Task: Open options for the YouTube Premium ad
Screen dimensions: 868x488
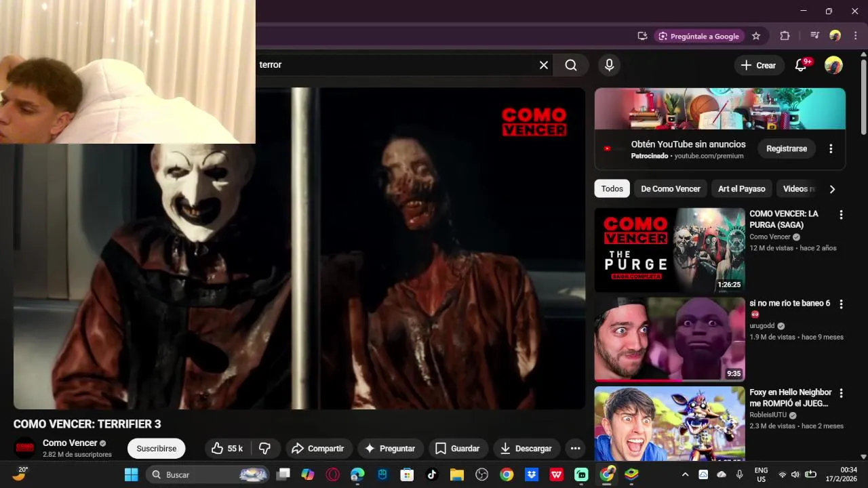Action: [831, 148]
